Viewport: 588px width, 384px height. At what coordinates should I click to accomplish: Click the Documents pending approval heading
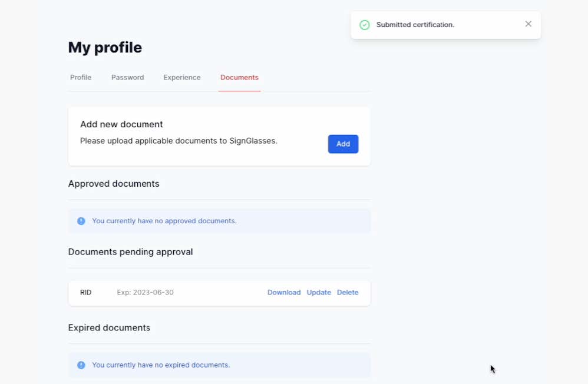pyautogui.click(x=130, y=251)
